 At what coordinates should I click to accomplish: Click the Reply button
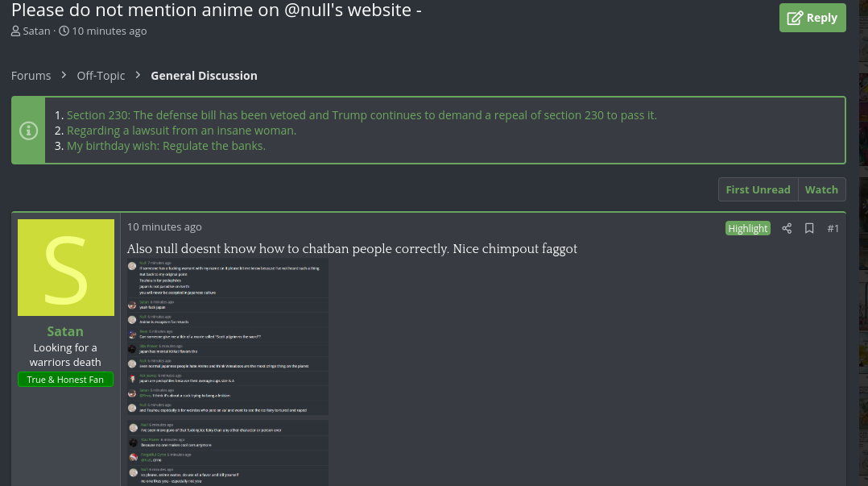pyautogui.click(x=812, y=18)
